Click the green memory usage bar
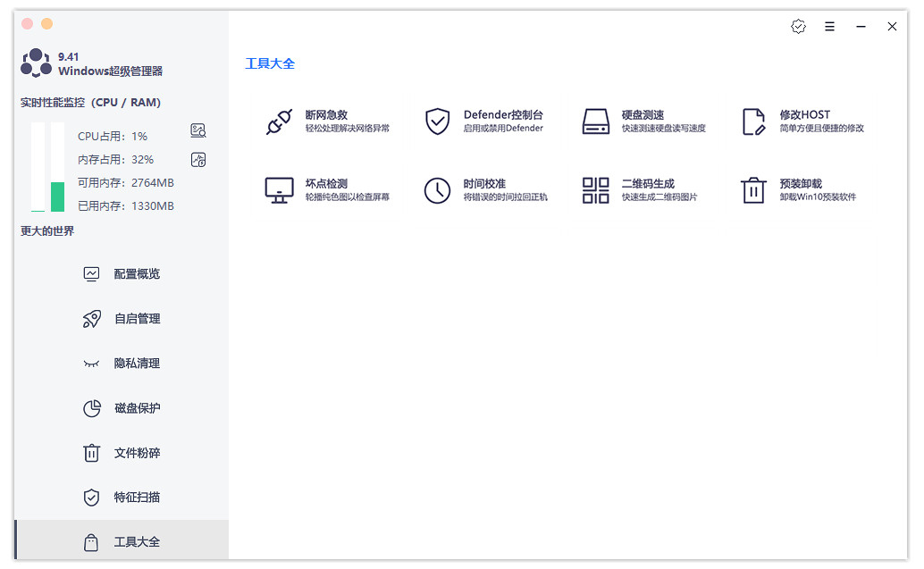This screenshot has height=569, width=924. pos(59,192)
